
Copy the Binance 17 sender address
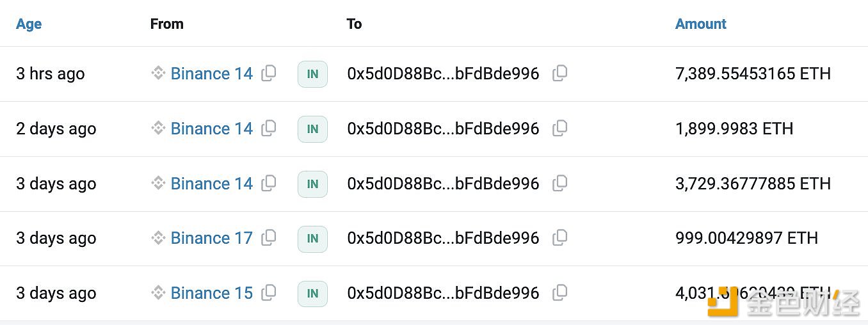coord(269,237)
